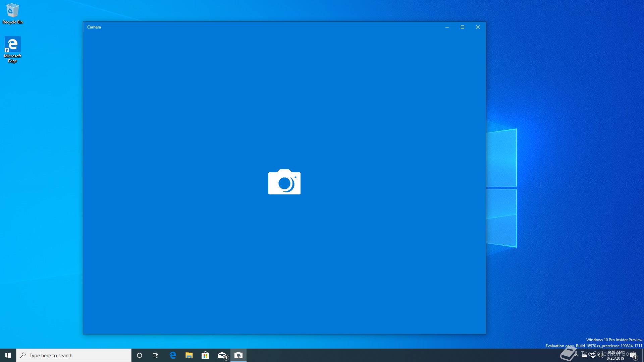Image resolution: width=644 pixels, height=362 pixels.
Task: Launch File Explorer from the taskbar
Action: coord(189,355)
